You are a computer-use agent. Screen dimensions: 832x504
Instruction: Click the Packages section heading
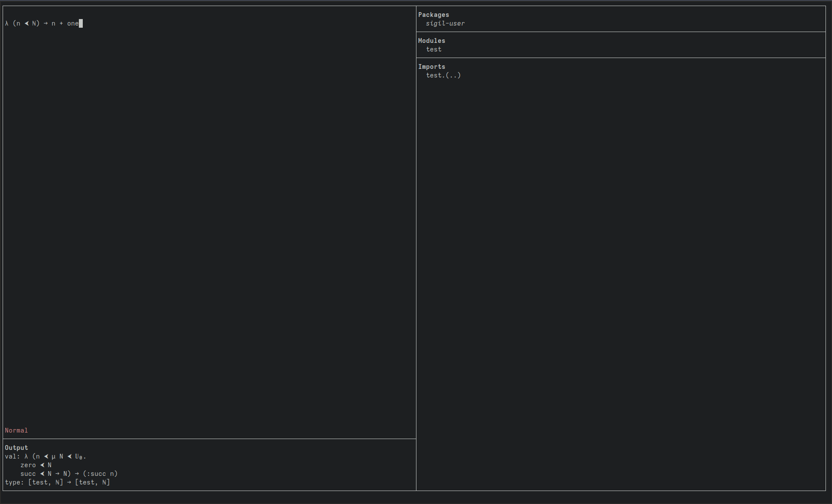(x=433, y=15)
